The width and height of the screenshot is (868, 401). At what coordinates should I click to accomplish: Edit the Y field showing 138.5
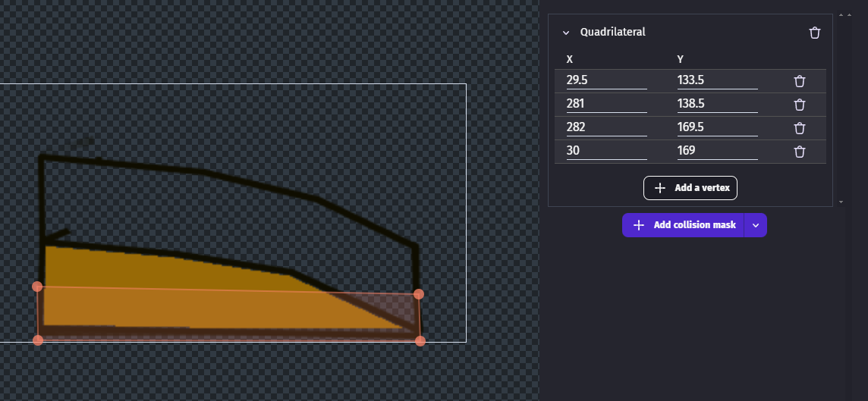pyautogui.click(x=717, y=105)
